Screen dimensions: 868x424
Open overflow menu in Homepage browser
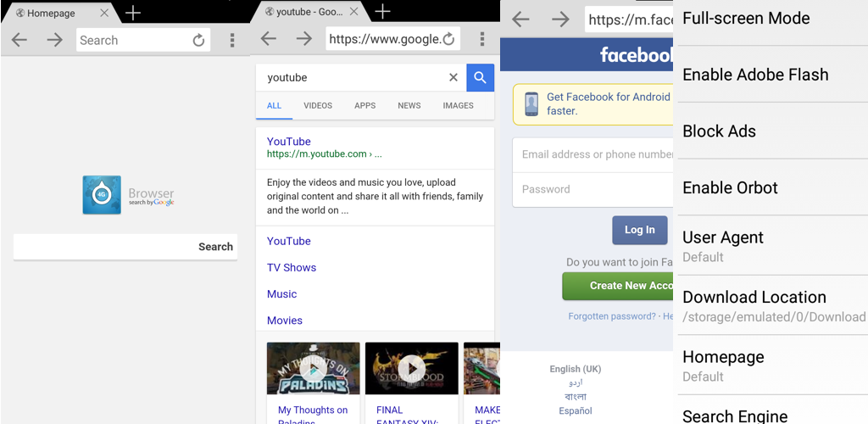(232, 40)
